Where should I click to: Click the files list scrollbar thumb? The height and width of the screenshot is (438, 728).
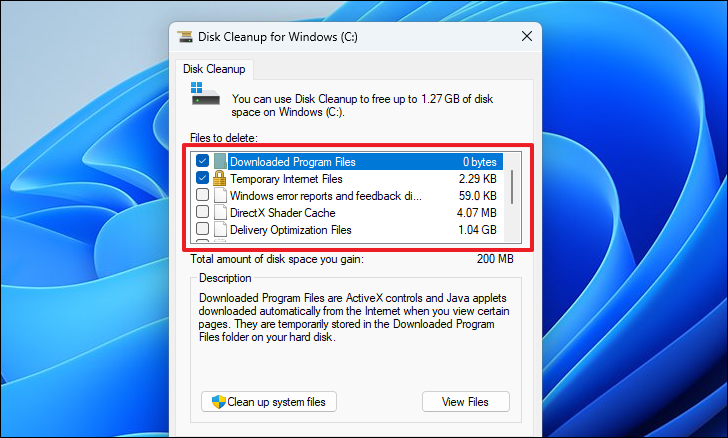point(512,187)
